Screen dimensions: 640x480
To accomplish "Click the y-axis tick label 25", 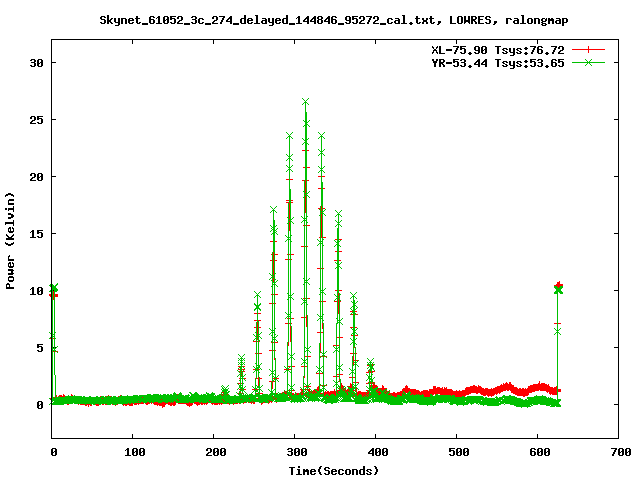I will tap(37, 120).
